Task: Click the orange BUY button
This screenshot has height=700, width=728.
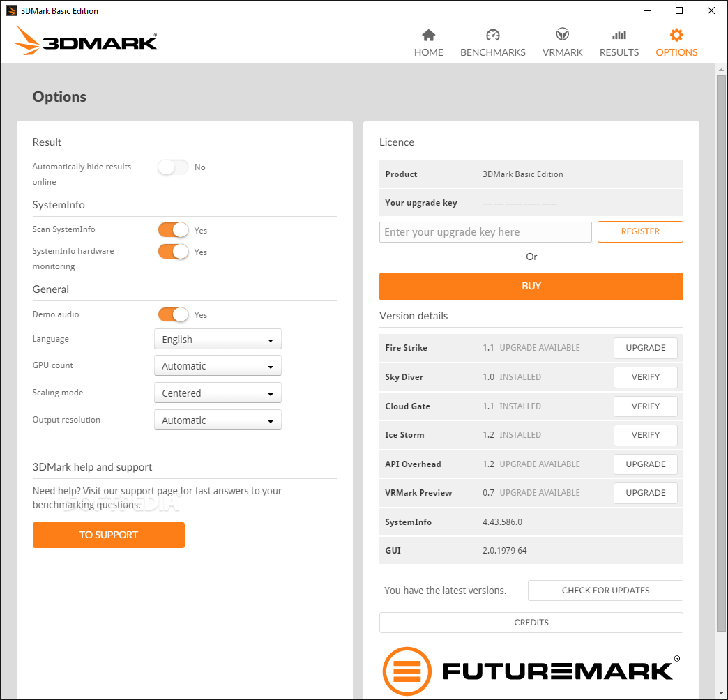Action: [531, 287]
